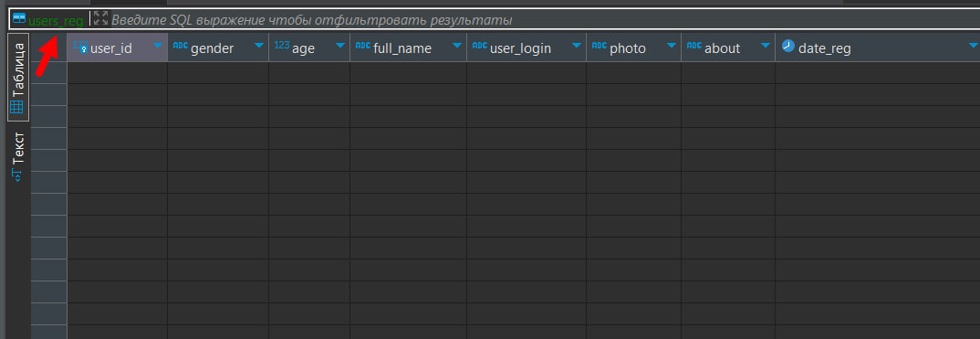Select the full_name column header
The height and width of the screenshot is (339, 980).
(x=408, y=48)
